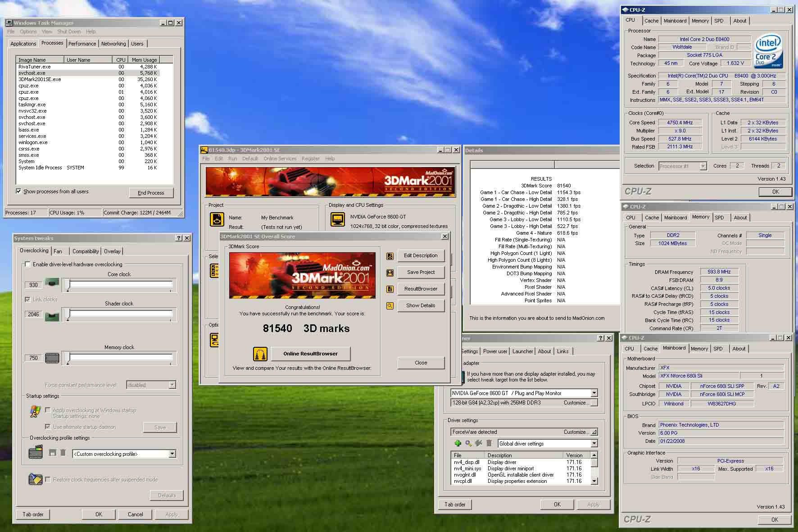Click the Show Details magnifier icon

[390, 306]
